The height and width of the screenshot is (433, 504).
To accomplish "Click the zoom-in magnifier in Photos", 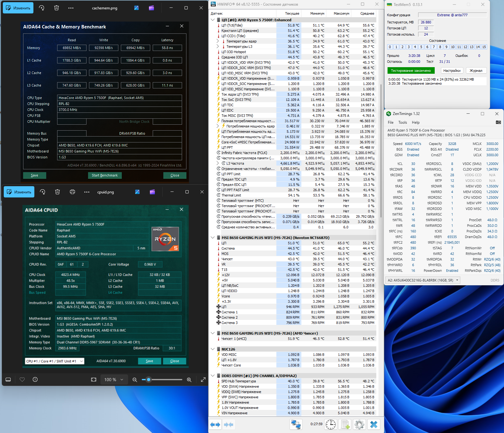I will coord(189,380).
